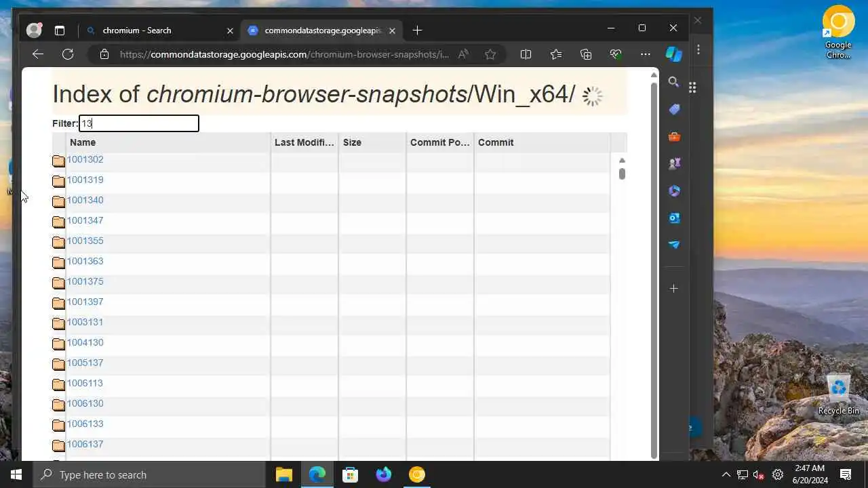Customize sidebar with plus icon
The width and height of the screenshot is (868, 488).
(x=673, y=288)
